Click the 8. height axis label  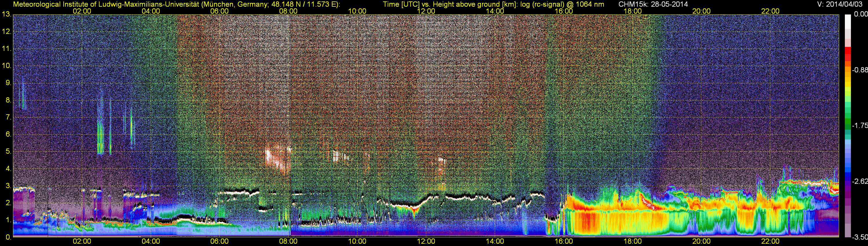coord(8,100)
